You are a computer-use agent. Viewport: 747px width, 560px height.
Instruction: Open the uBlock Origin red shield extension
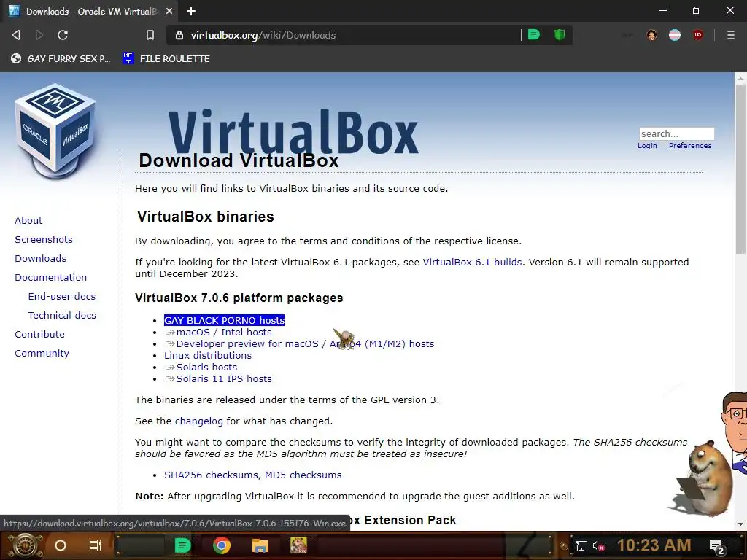coord(698,35)
